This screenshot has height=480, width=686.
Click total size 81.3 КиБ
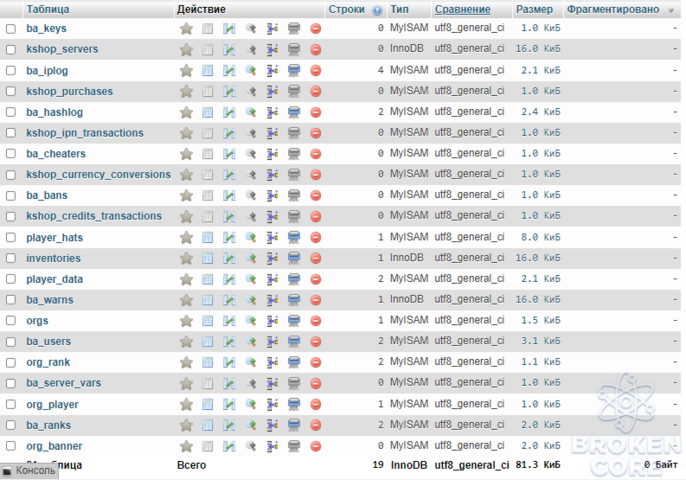coord(538,465)
